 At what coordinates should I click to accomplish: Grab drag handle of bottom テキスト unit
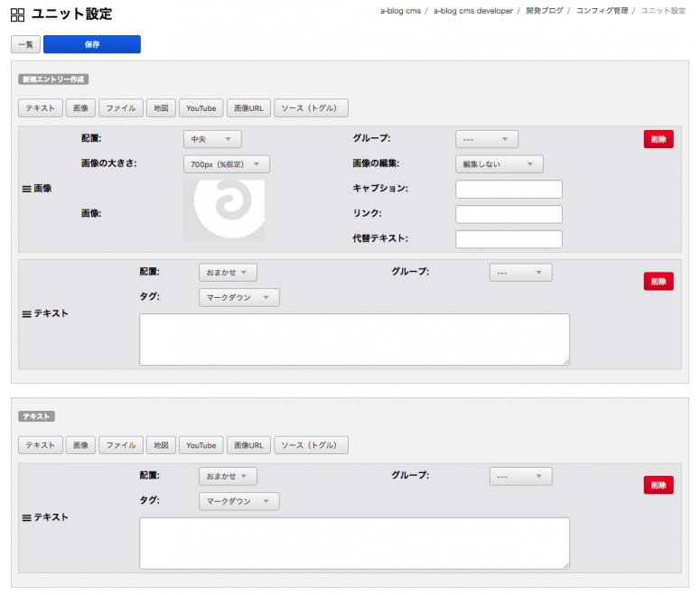[25, 518]
